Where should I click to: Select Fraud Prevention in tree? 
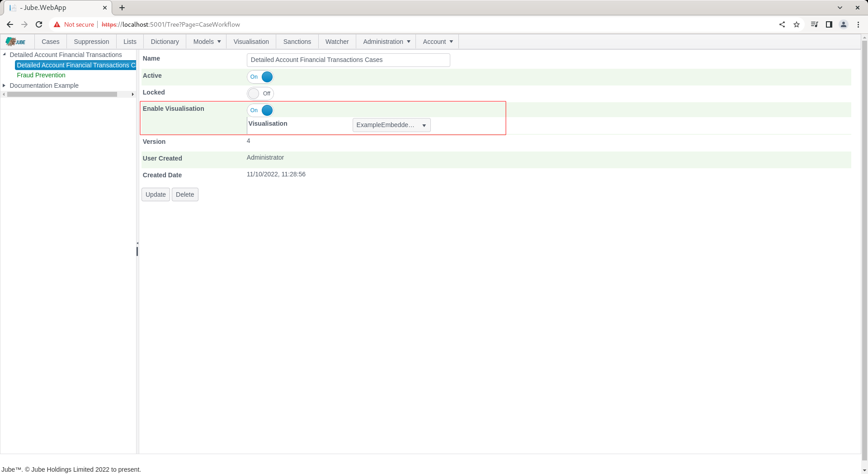coord(41,75)
